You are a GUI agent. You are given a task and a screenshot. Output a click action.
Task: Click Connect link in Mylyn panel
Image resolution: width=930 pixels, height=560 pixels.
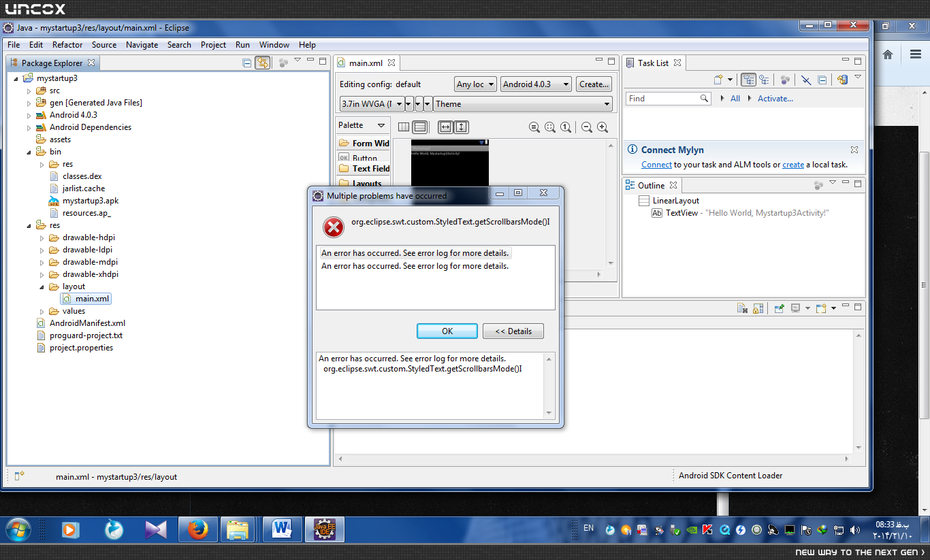pos(656,165)
